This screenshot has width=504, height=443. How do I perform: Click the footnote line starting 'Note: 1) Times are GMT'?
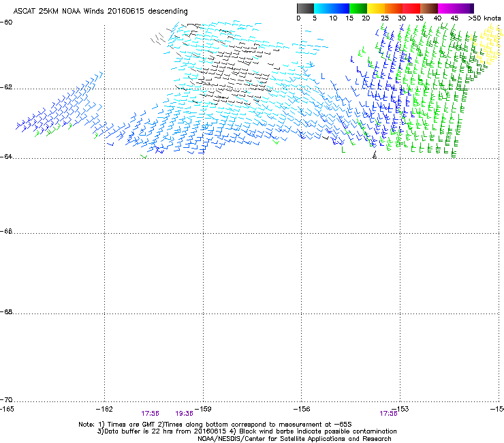pos(215,425)
